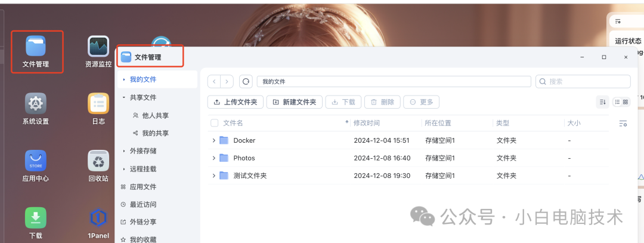644x243 pixels.
Task: Go forward with the right arrow button
Action: click(227, 81)
